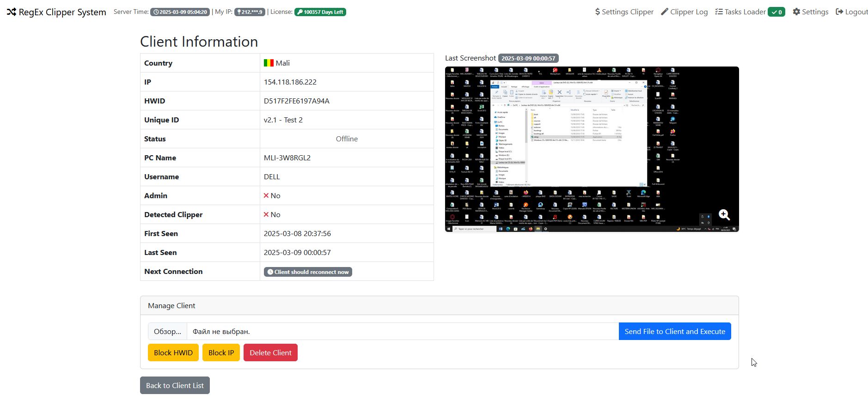Log out using the Logout link
Viewport: 868px width, 407px height.
[852, 12]
